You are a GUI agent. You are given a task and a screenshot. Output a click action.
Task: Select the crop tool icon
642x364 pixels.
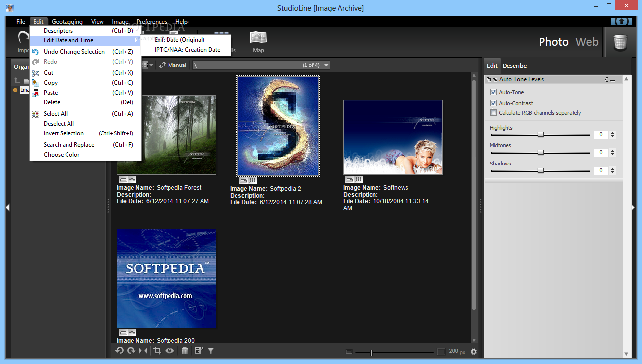157,351
